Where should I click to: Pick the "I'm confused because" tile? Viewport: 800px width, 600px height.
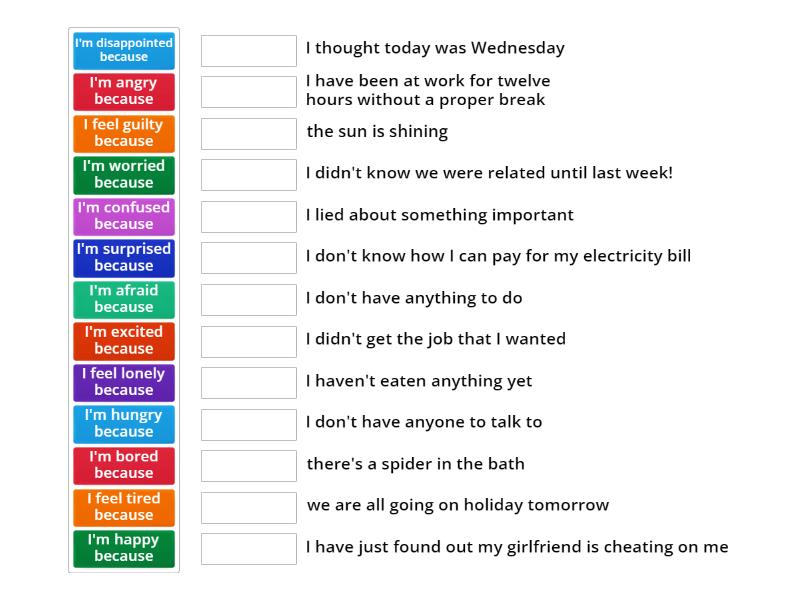(x=123, y=216)
